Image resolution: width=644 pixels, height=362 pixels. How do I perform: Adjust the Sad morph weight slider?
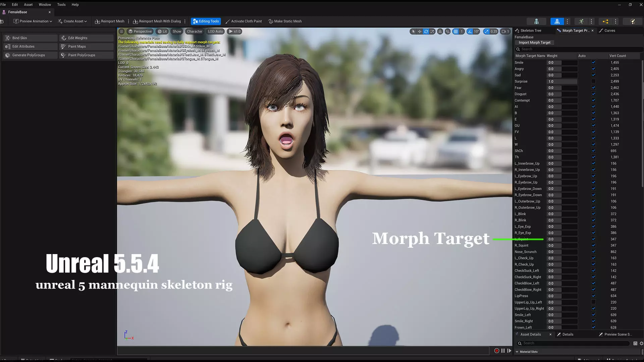pyautogui.click(x=562, y=75)
